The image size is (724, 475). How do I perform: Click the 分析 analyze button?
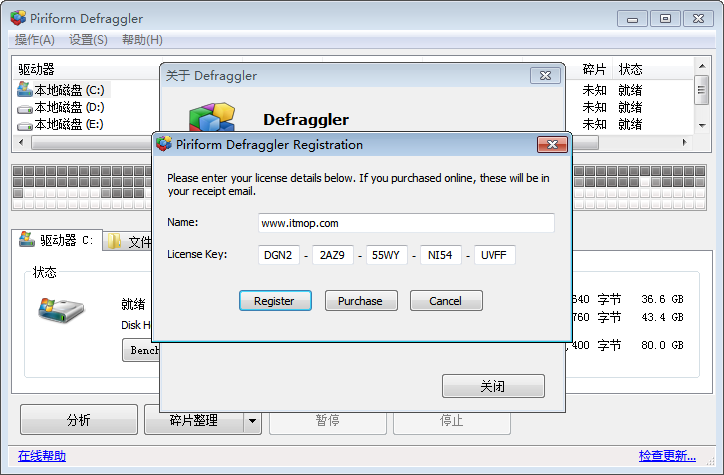79,420
